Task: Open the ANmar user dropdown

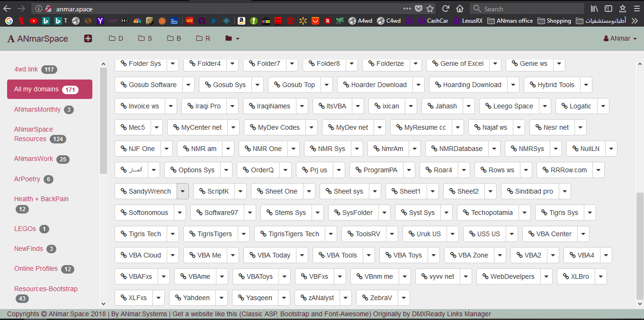Action: (620, 38)
